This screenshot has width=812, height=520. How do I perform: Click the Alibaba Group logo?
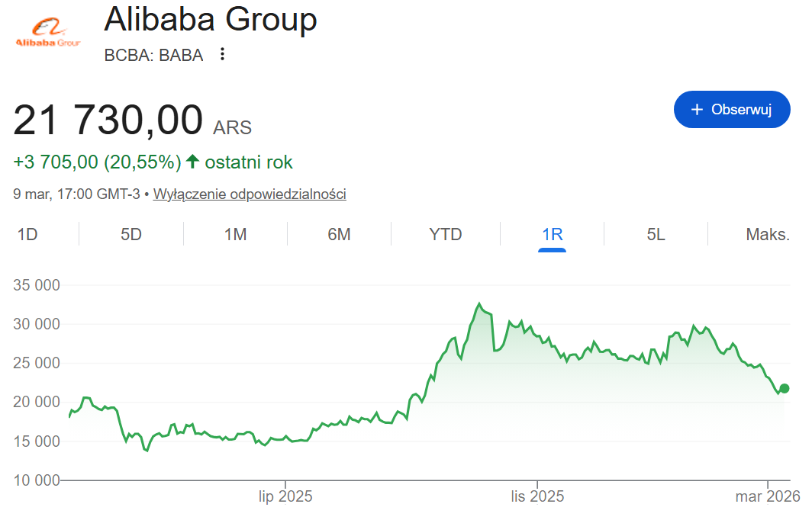[48, 34]
